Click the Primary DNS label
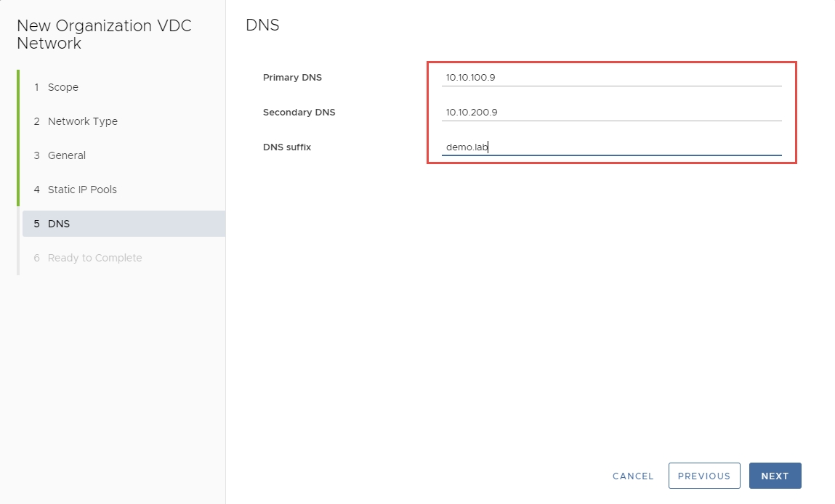This screenshot has width=835, height=504. [x=292, y=77]
